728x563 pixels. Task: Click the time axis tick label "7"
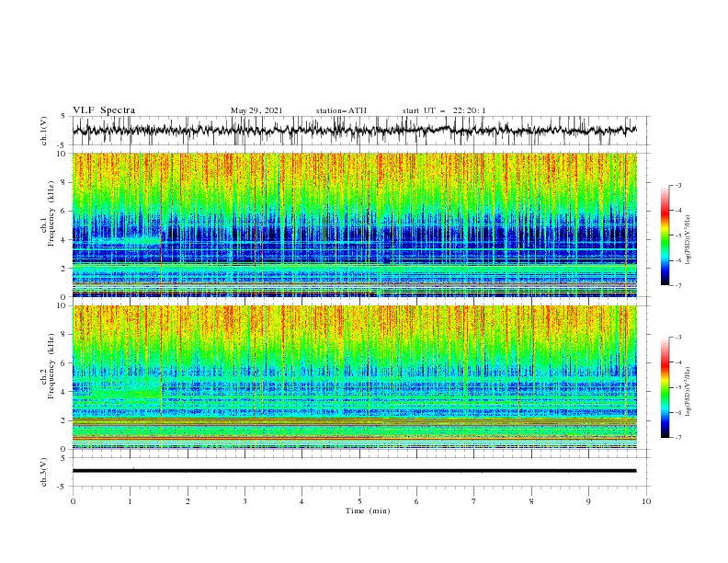[x=474, y=501]
